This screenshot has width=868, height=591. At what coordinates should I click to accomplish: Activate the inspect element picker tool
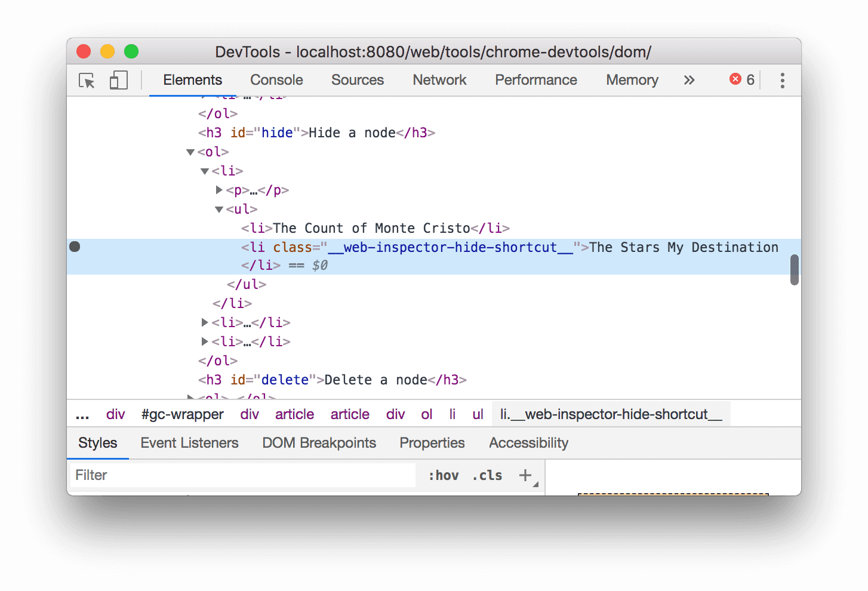pyautogui.click(x=87, y=81)
